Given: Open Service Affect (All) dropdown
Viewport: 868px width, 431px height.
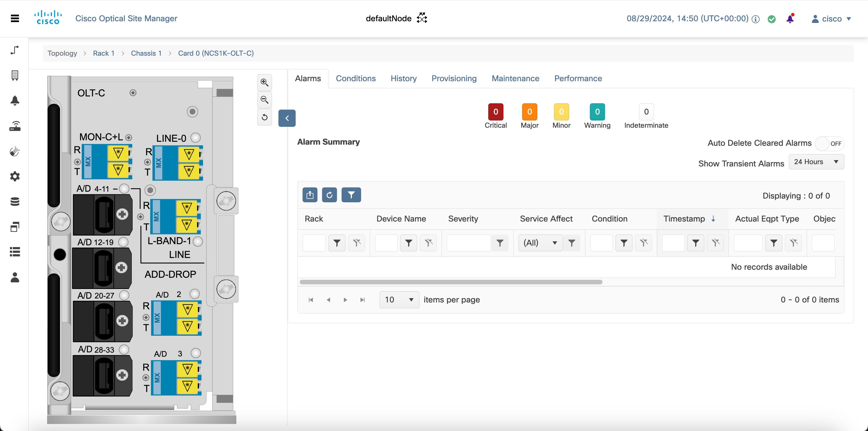Looking at the screenshot, I should (x=540, y=243).
